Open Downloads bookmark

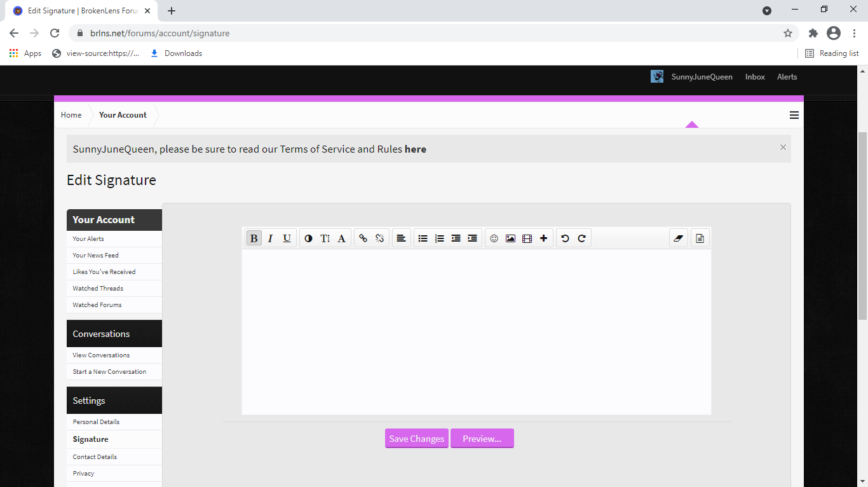[x=177, y=53]
